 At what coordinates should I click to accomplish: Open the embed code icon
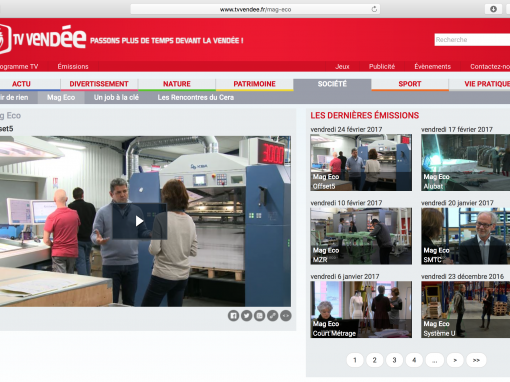pos(286,316)
